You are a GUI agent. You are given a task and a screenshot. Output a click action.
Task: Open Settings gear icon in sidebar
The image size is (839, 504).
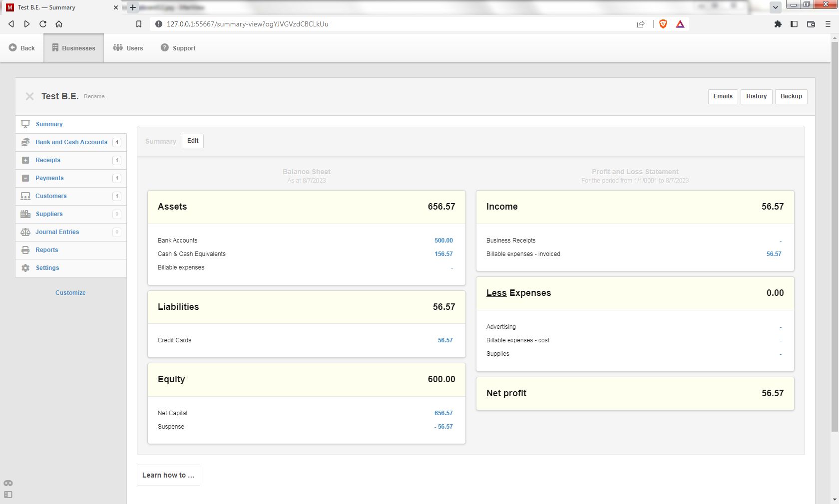(25, 268)
